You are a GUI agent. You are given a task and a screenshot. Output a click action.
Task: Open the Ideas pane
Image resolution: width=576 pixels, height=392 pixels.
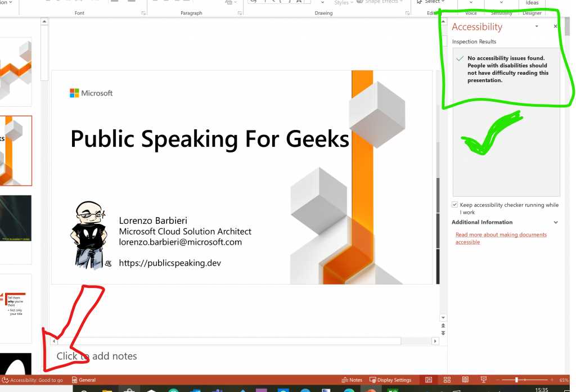(x=532, y=3)
